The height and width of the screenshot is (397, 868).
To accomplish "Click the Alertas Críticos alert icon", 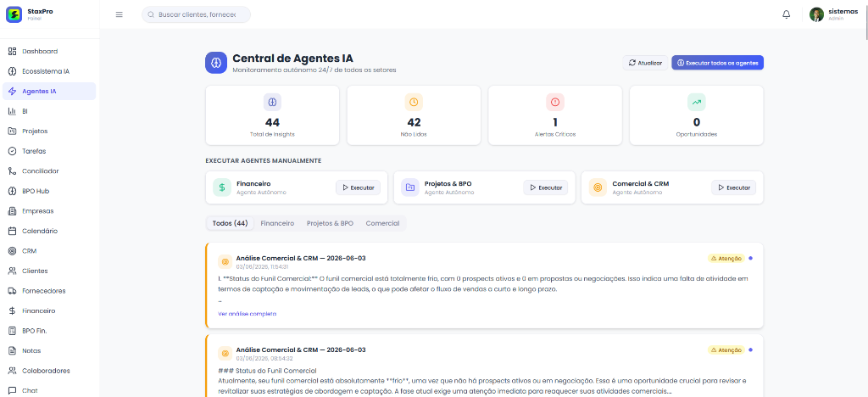I will [555, 102].
